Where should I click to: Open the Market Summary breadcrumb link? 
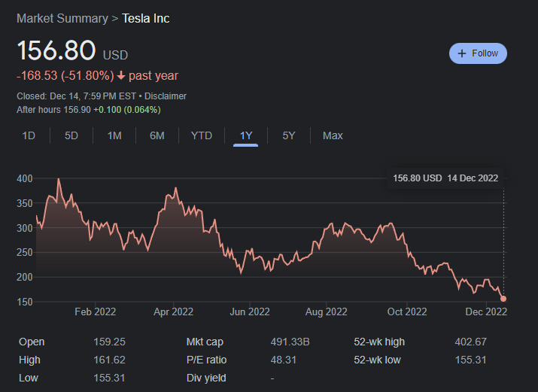tap(62, 19)
